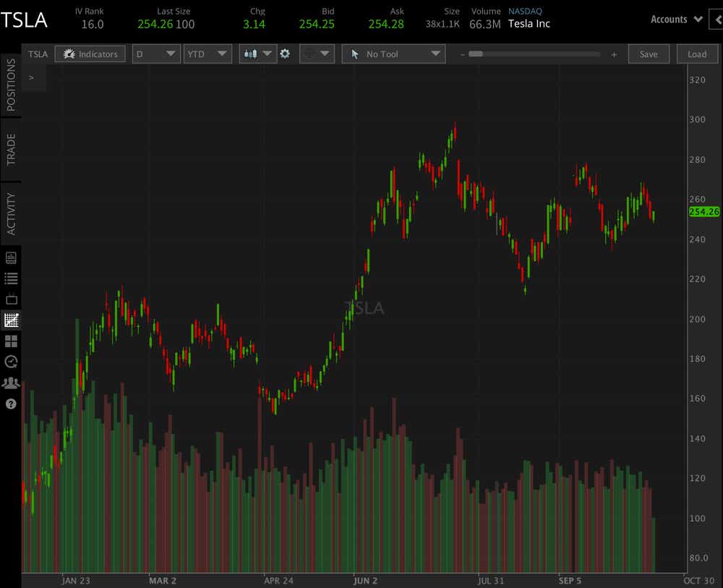Viewport: 723px width, 588px height.
Task: Open the No Tool drawing dropdown
Action: click(x=393, y=54)
